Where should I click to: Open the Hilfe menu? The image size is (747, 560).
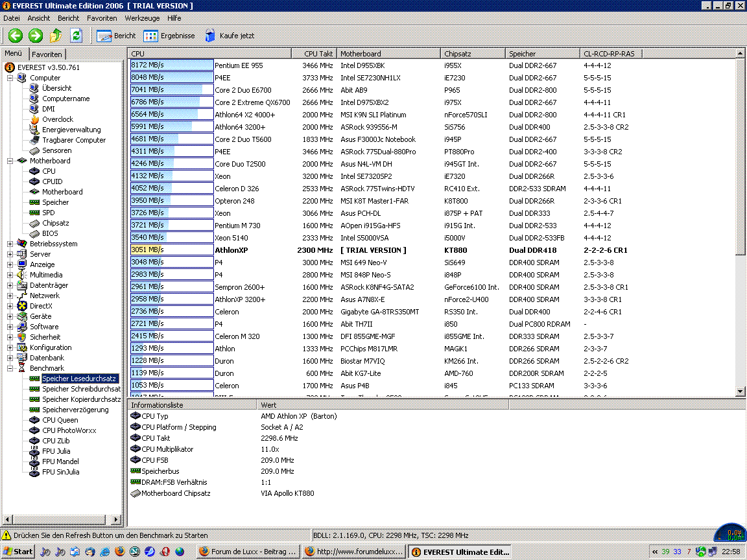174,18
